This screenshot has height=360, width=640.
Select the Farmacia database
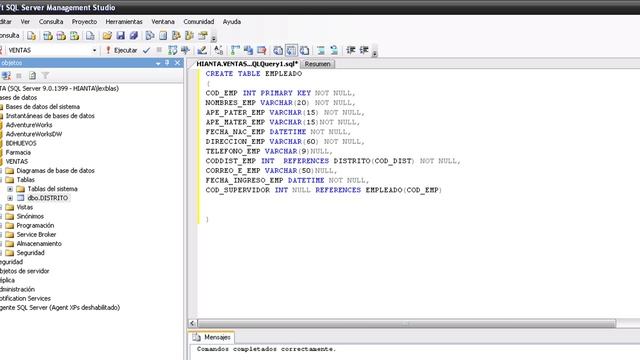tap(18, 152)
